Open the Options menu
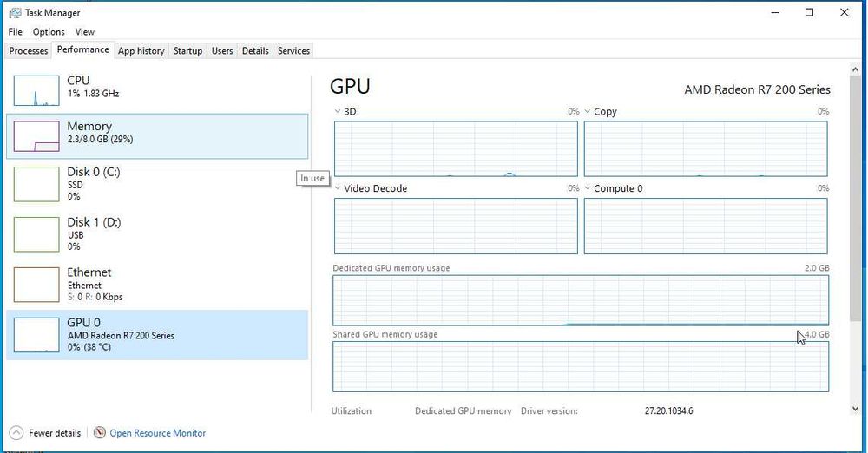This screenshot has width=868, height=453. tap(49, 32)
